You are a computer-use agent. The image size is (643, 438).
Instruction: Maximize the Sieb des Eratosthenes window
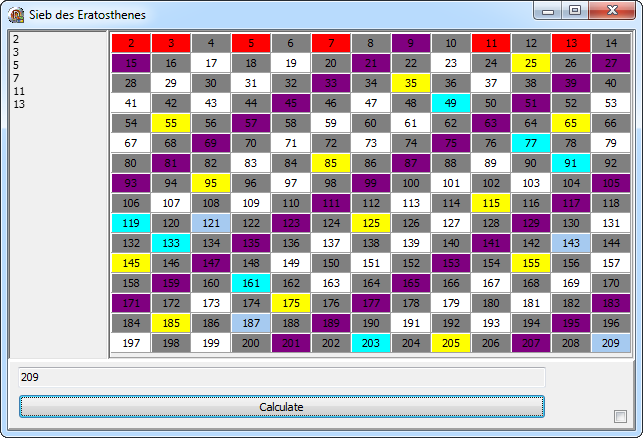(574, 11)
